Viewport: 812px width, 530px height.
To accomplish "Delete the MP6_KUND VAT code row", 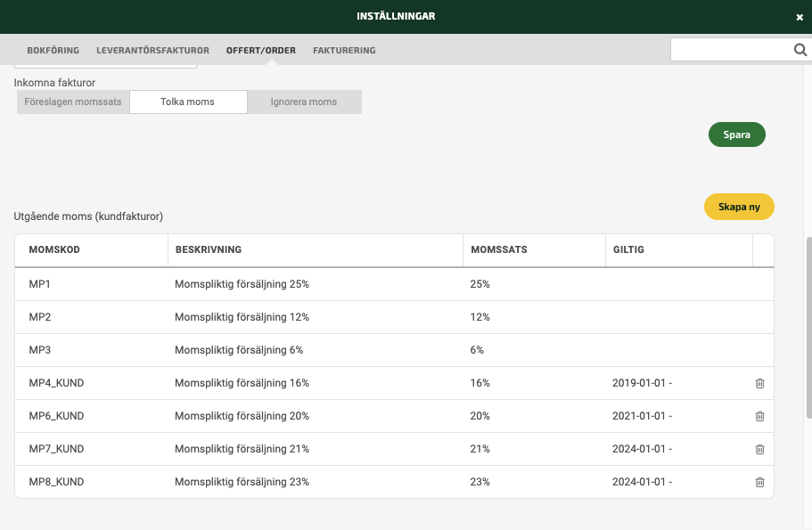I will click(759, 416).
